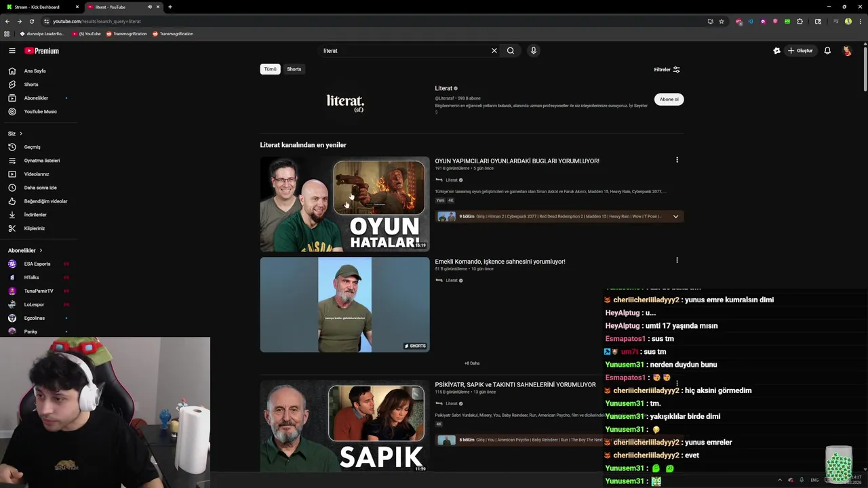Open the LoLespor subscription channel

coord(34,305)
